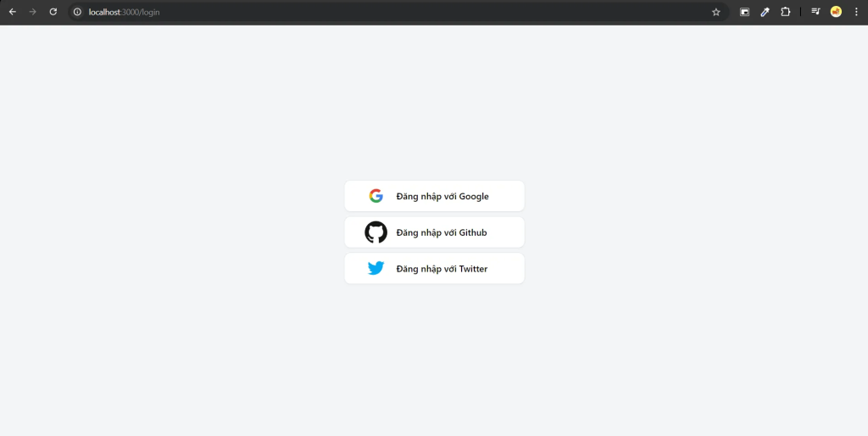868x436 pixels.
Task: Click the Google logo icon
Action: pos(376,196)
